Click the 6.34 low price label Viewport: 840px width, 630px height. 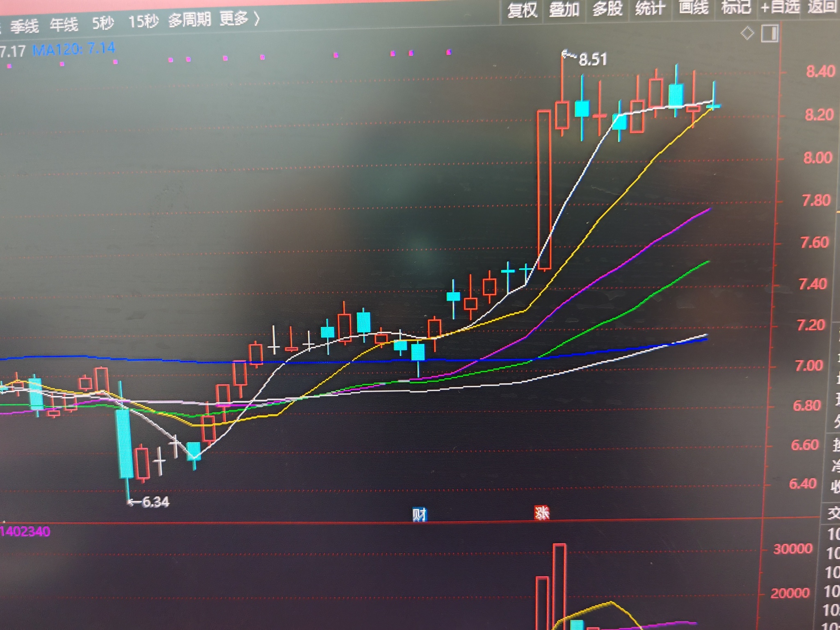click(x=155, y=502)
